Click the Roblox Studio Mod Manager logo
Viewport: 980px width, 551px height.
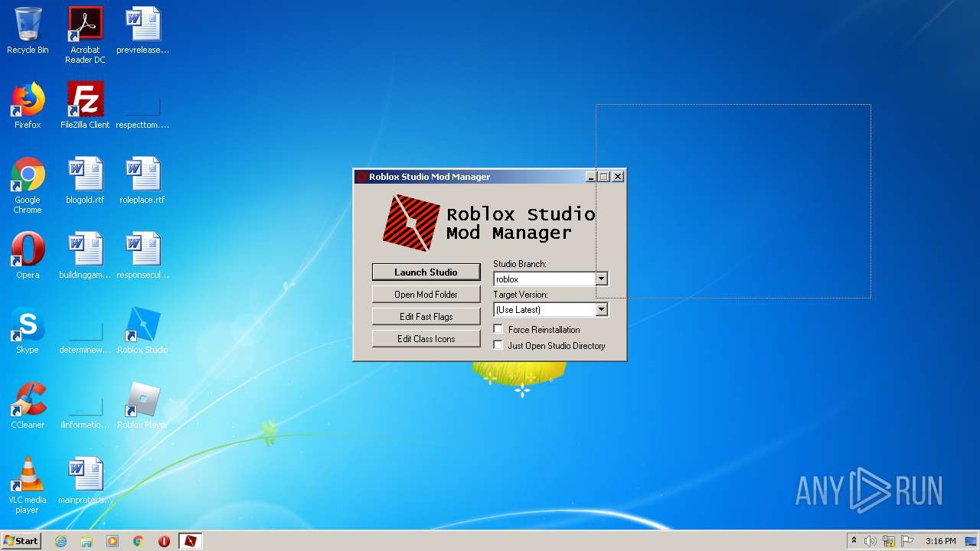pyautogui.click(x=411, y=223)
